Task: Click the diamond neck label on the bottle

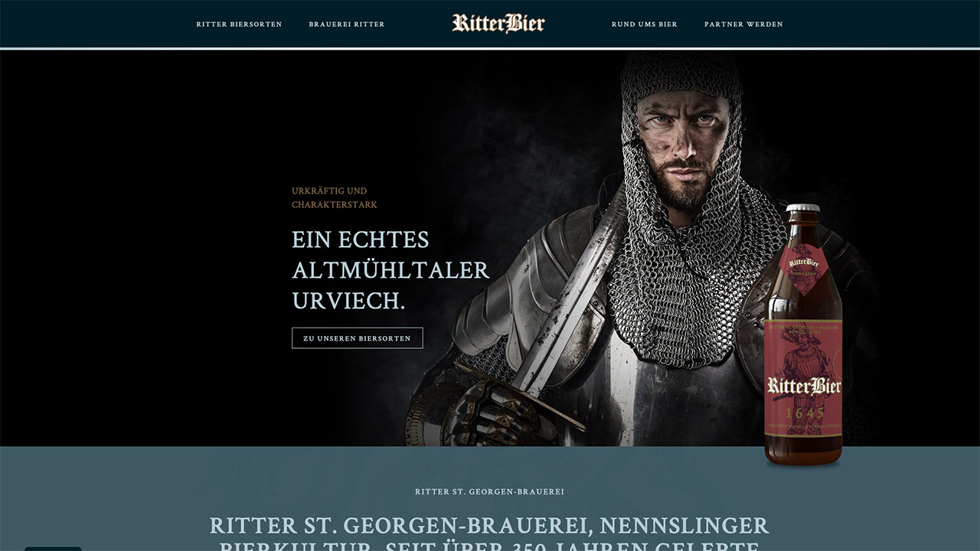Action: click(x=803, y=266)
